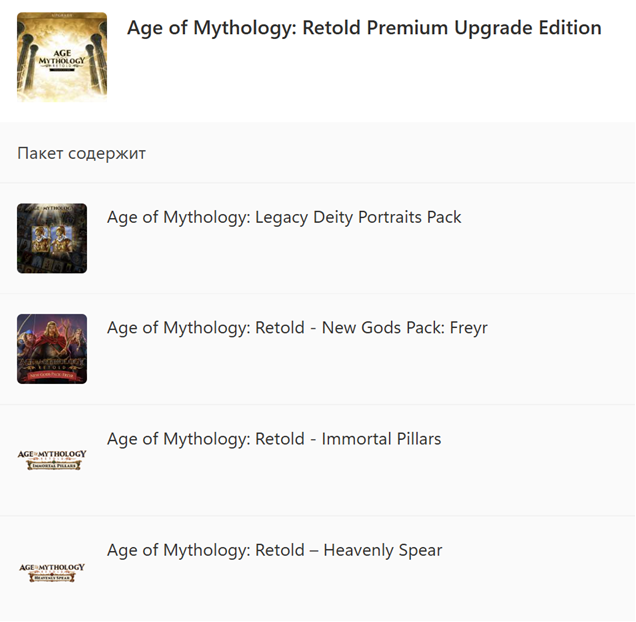Open the Premium Upgrade Edition title
This screenshot has width=636, height=622.
tap(364, 28)
